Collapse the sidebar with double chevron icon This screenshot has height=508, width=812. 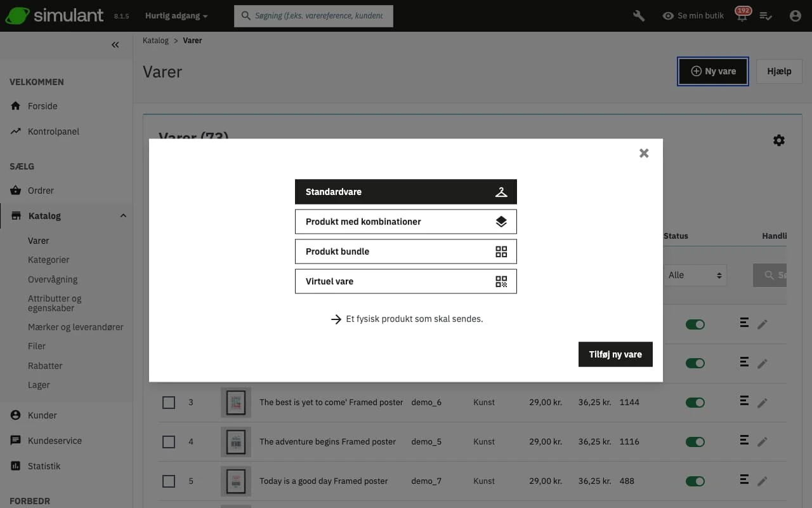click(115, 44)
